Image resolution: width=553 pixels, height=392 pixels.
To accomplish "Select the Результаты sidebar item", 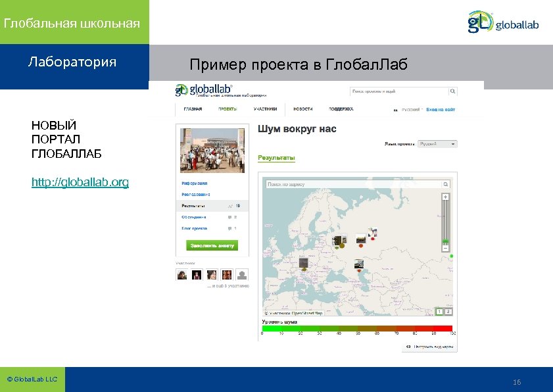I will 212,206.
